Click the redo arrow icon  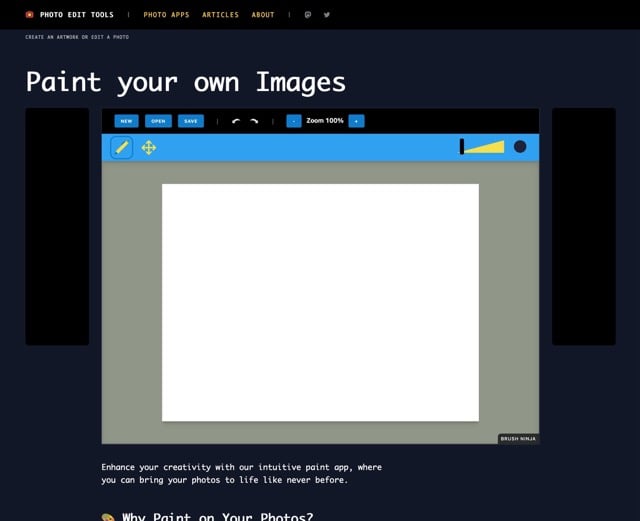254,121
